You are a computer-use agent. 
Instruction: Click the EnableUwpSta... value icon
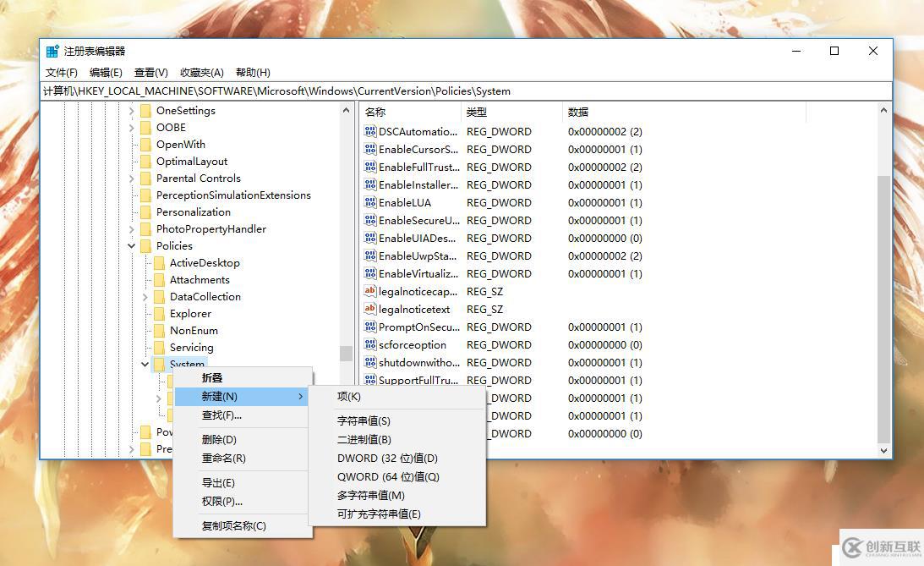click(x=370, y=256)
